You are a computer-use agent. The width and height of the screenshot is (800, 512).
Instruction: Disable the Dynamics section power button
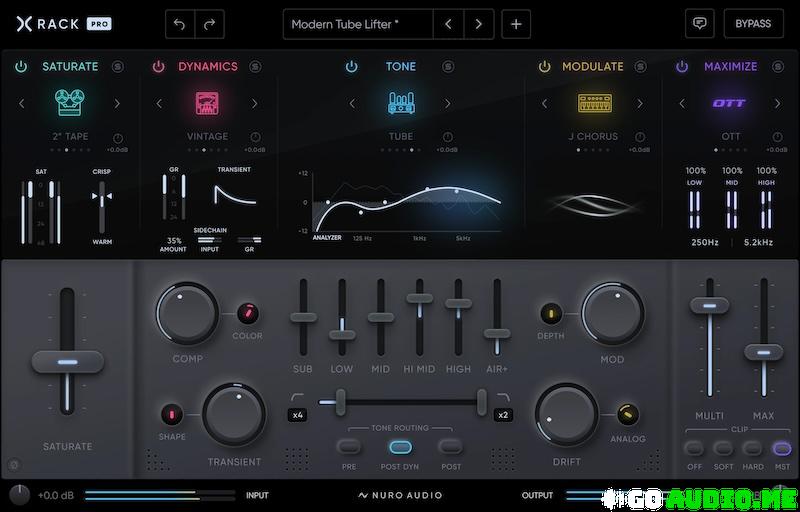158,67
